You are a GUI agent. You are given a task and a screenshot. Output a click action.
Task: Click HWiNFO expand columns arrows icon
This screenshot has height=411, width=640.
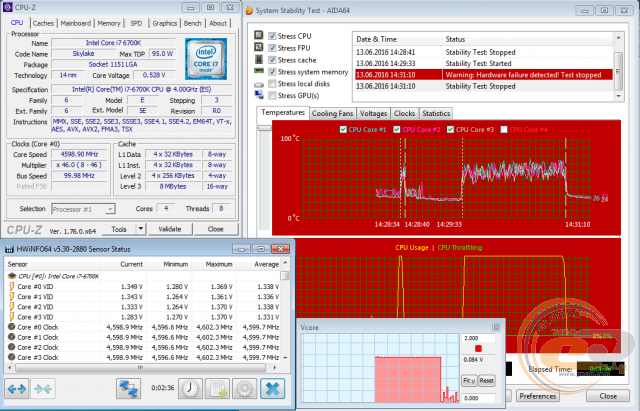[x=17, y=389]
